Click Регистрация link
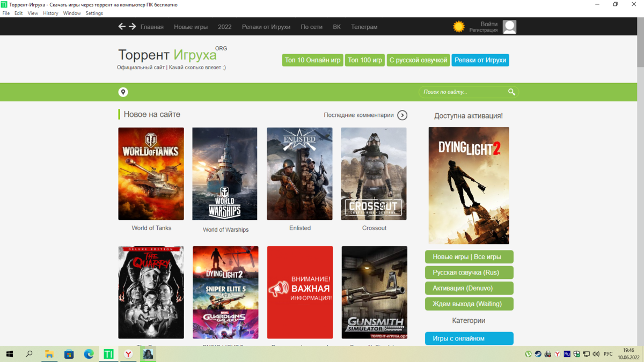The height and width of the screenshot is (362, 644). point(484,30)
